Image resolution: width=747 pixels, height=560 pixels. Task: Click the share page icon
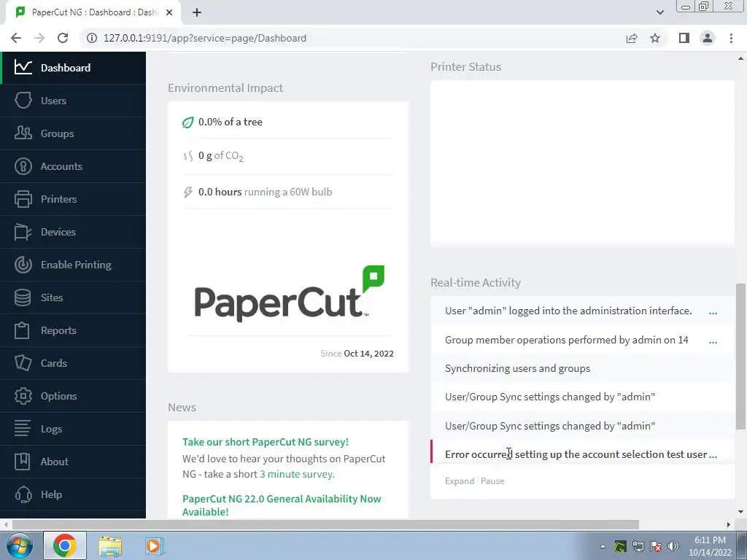632,38
